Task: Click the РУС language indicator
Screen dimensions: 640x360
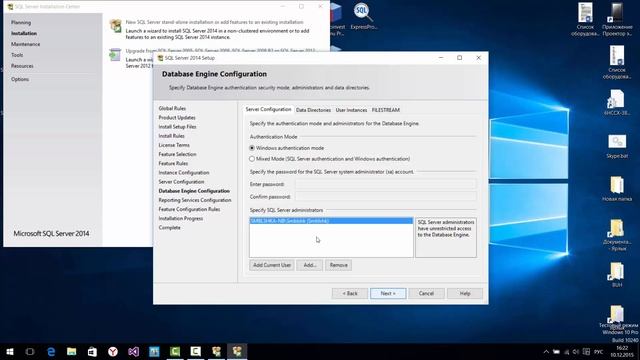Action: tap(599, 351)
